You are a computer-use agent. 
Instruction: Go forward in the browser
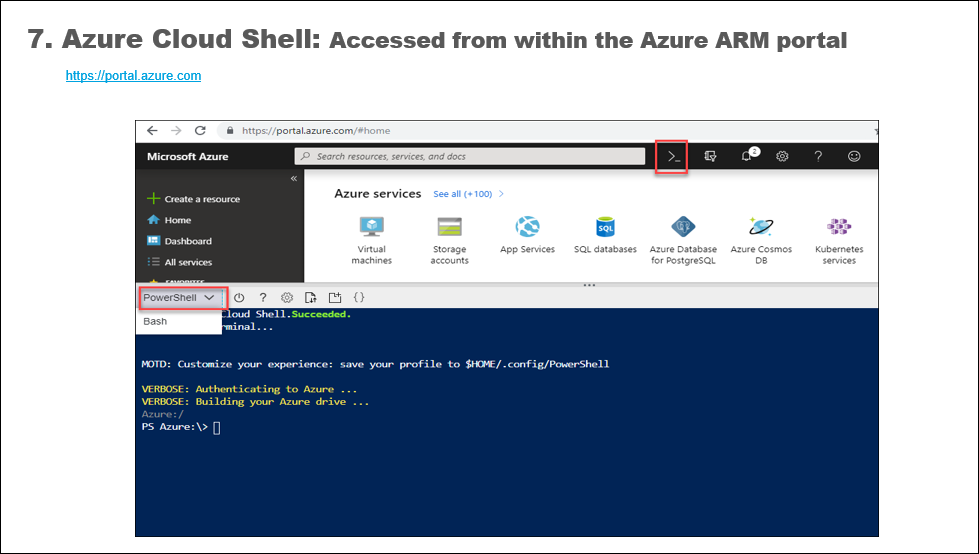pyautogui.click(x=176, y=131)
